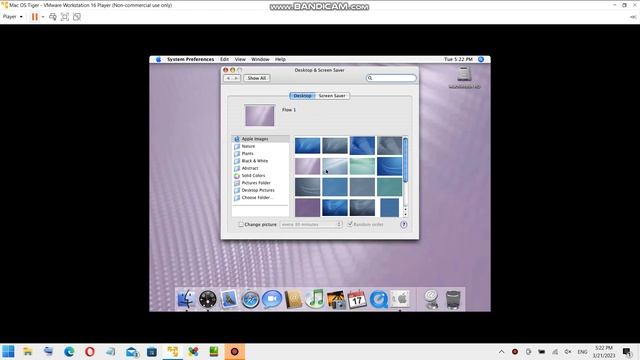Launch QuickTime Player from the Dock

point(379,300)
